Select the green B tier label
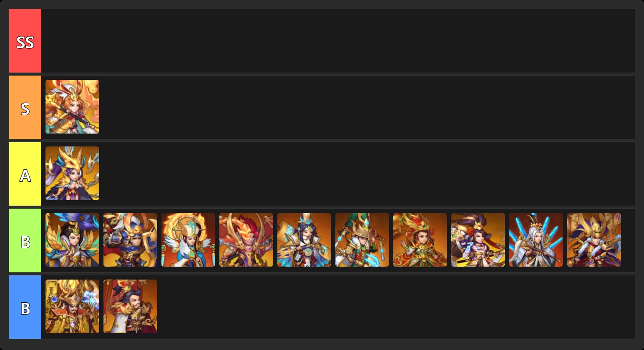Image resolution: width=644 pixels, height=350 pixels. pos(25,240)
